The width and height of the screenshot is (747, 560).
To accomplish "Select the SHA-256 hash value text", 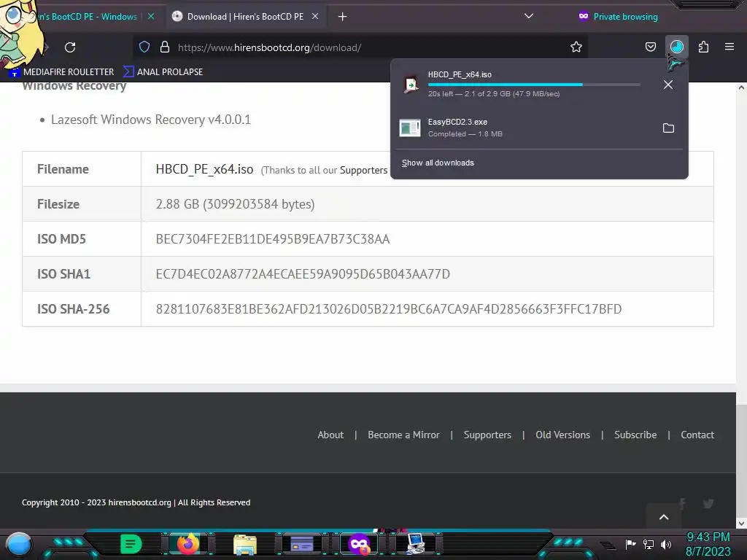I will click(388, 309).
